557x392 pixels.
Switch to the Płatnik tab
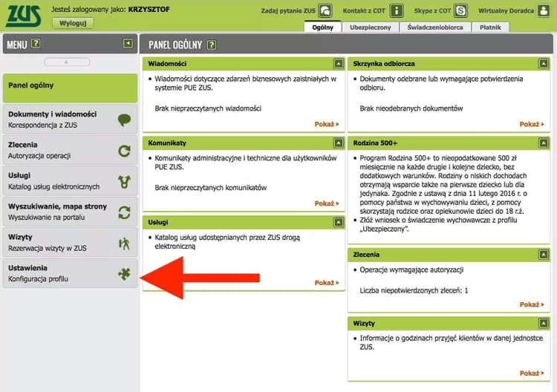coord(491,27)
